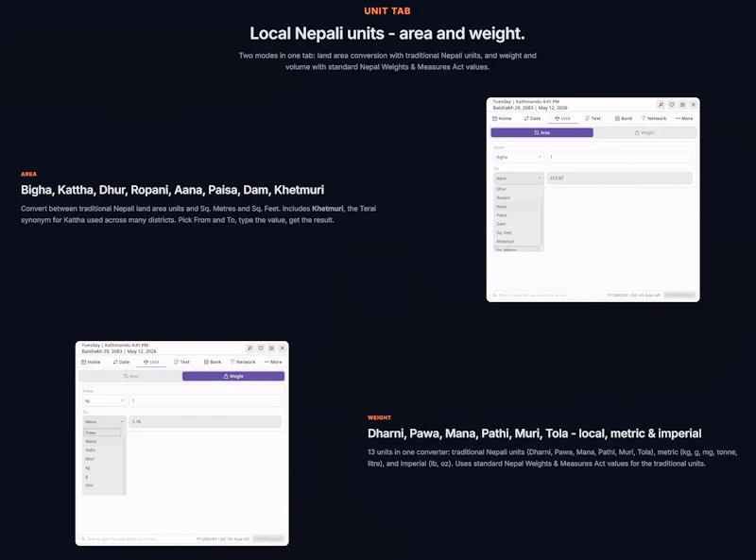Open Text tab in Weight window
Viewport: 756px width, 560px height.
pyautogui.click(x=181, y=362)
